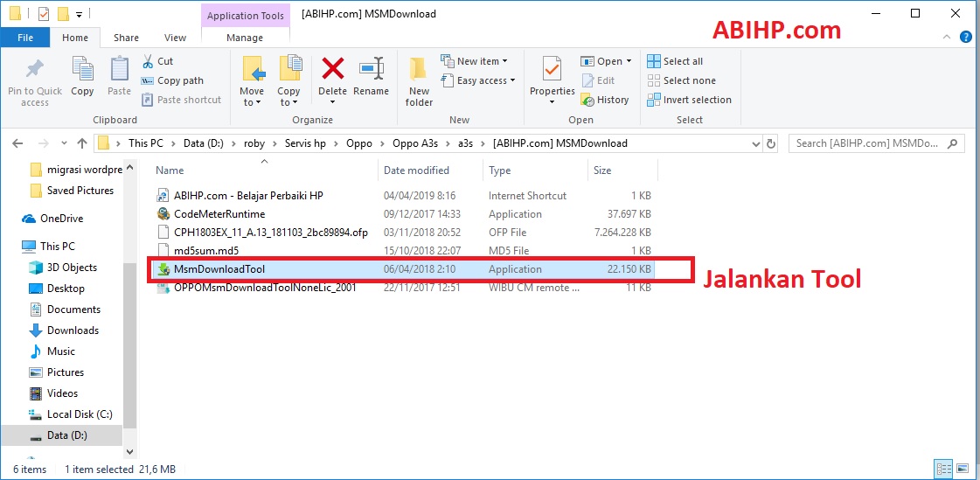Viewport: 980px width, 480px height.
Task: Click the Edit ribbon button
Action: point(598,80)
